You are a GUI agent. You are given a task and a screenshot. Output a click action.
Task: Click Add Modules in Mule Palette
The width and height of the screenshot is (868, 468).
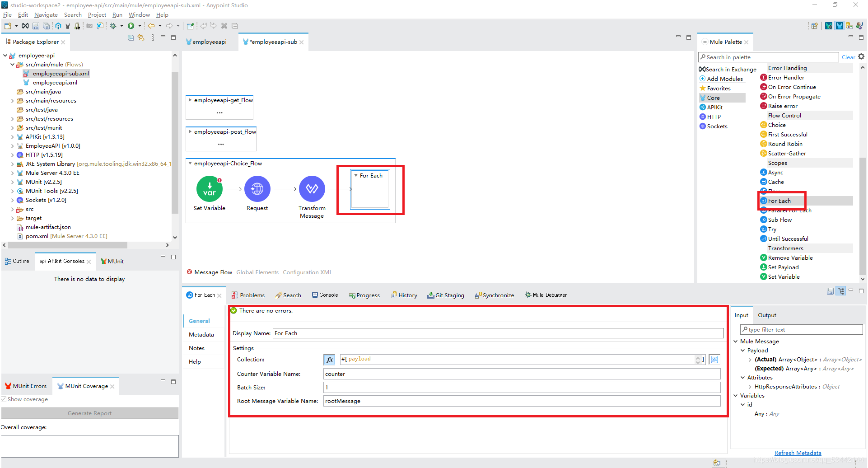(721, 79)
